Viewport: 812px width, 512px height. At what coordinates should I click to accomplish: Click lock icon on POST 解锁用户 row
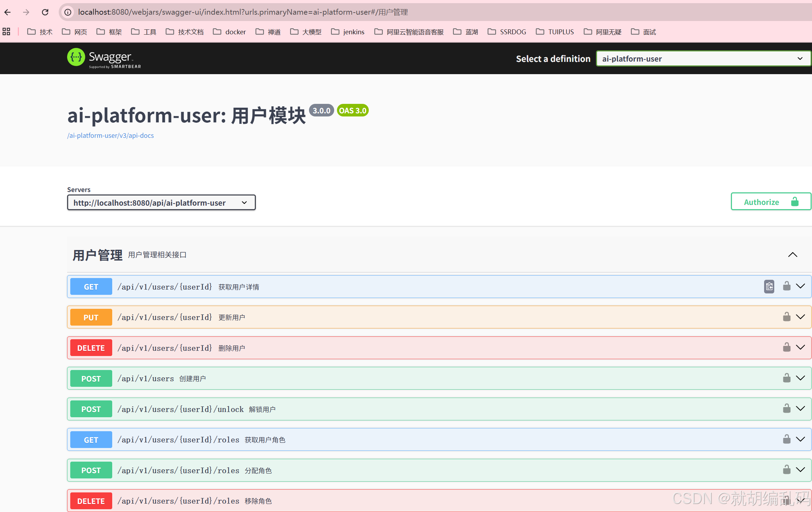(786, 408)
